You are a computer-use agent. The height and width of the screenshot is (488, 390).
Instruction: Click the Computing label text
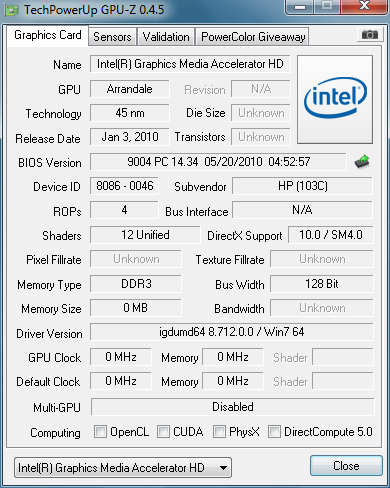pyautogui.click(x=55, y=433)
